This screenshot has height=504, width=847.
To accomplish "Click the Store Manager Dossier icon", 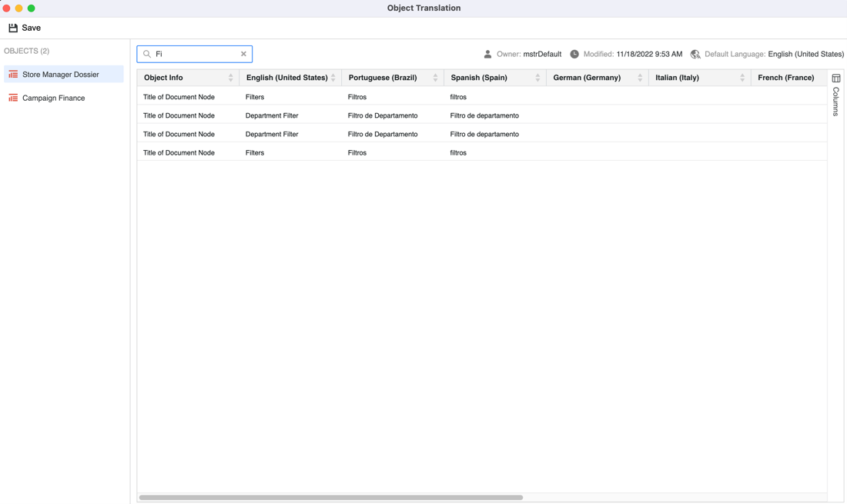I will [13, 75].
